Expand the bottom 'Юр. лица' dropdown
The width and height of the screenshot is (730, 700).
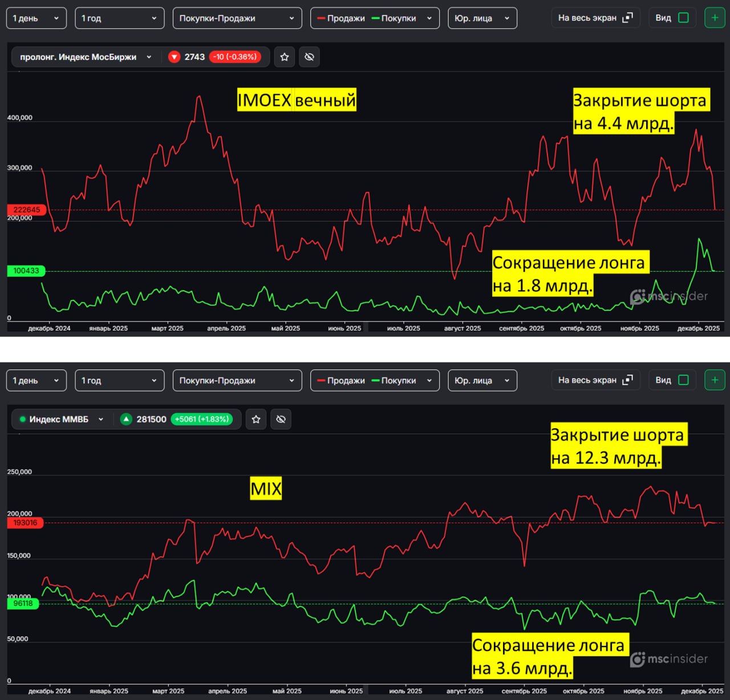point(482,381)
